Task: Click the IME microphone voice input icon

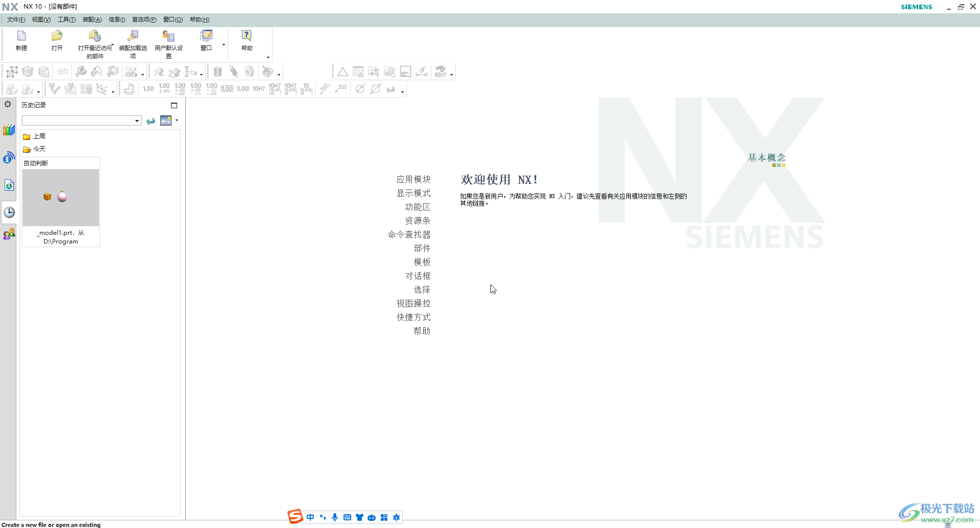Action: click(x=335, y=517)
